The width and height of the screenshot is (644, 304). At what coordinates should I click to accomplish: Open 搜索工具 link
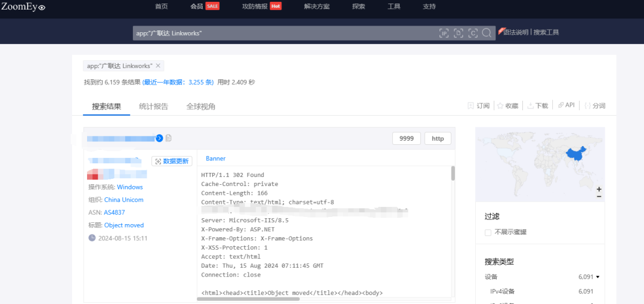coord(546,32)
